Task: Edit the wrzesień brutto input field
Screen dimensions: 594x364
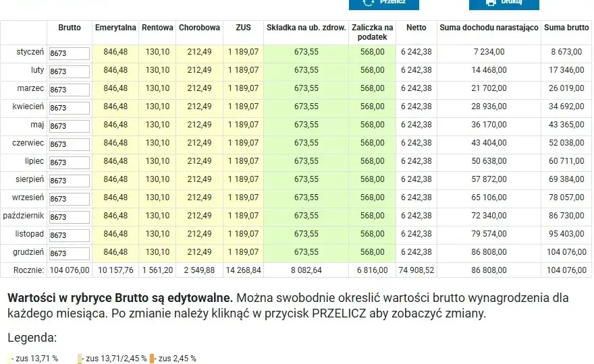Action: point(70,199)
